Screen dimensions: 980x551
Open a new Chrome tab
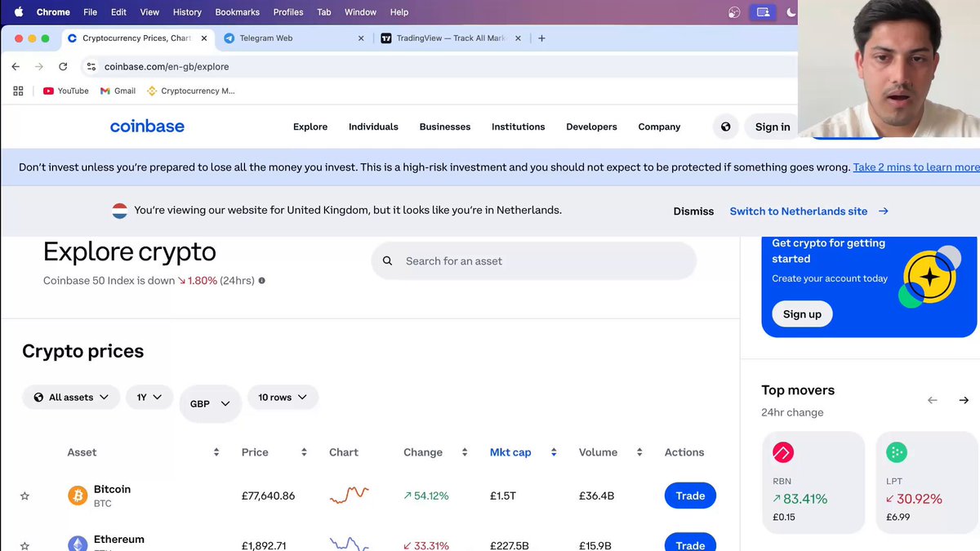(x=541, y=38)
